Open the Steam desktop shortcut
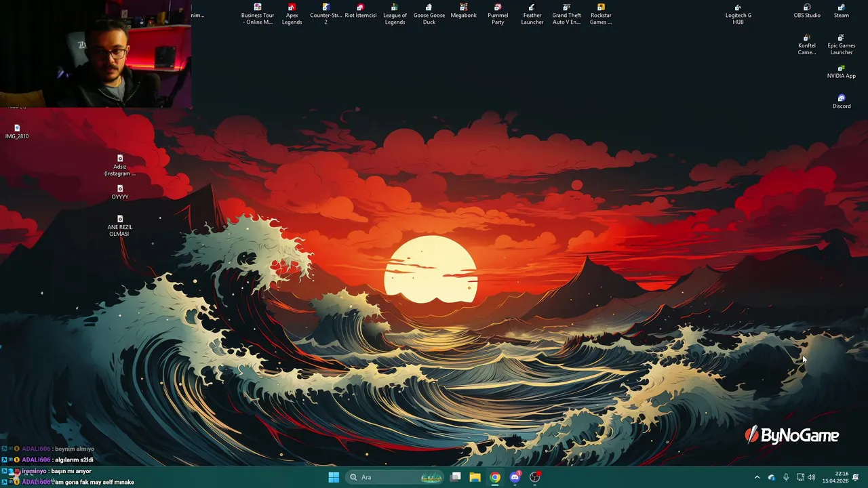 (x=842, y=12)
